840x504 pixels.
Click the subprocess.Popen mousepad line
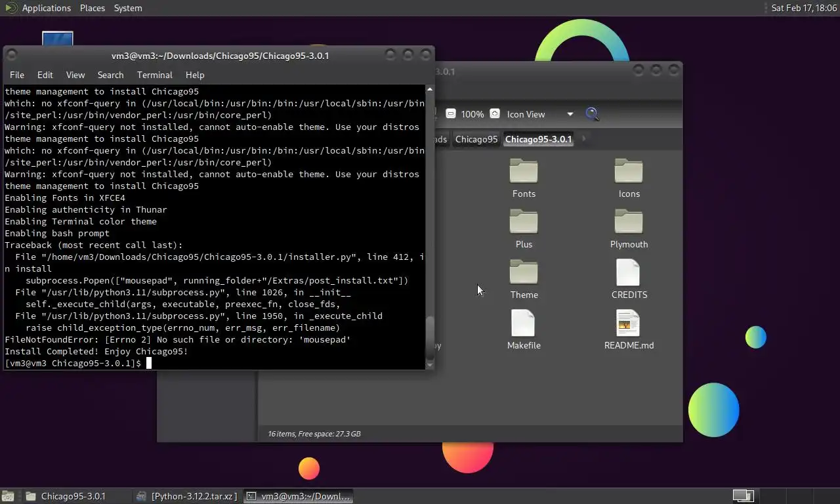pos(217,280)
